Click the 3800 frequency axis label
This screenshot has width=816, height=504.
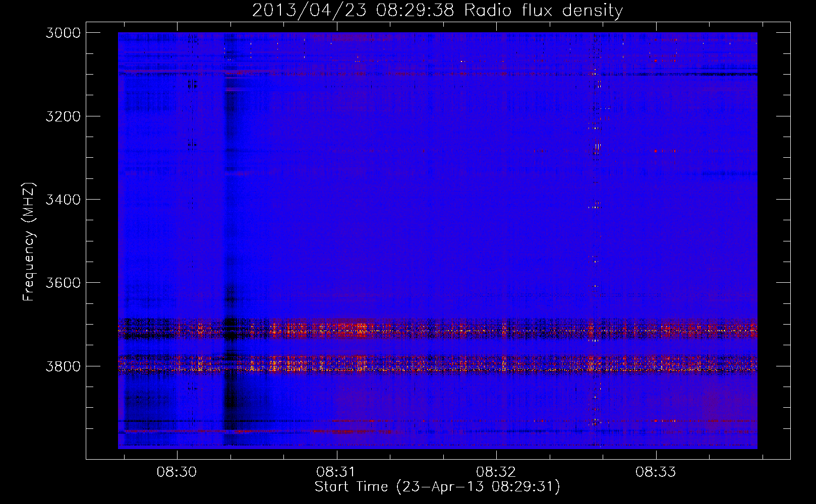tap(63, 366)
